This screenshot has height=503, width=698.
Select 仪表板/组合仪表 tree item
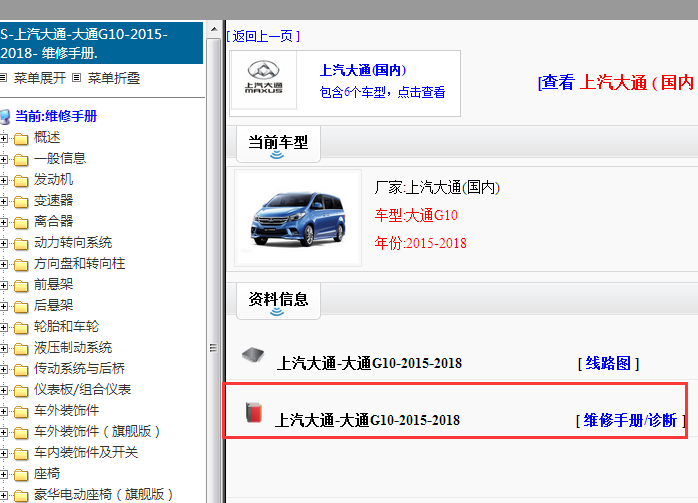click(x=82, y=389)
